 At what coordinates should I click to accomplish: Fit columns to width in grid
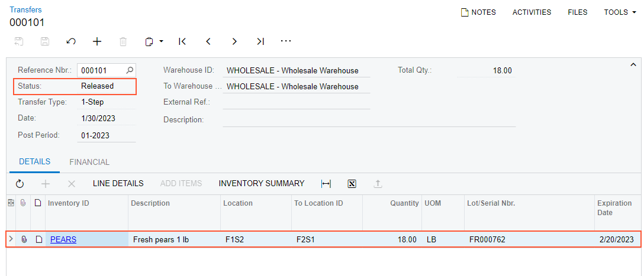326,184
